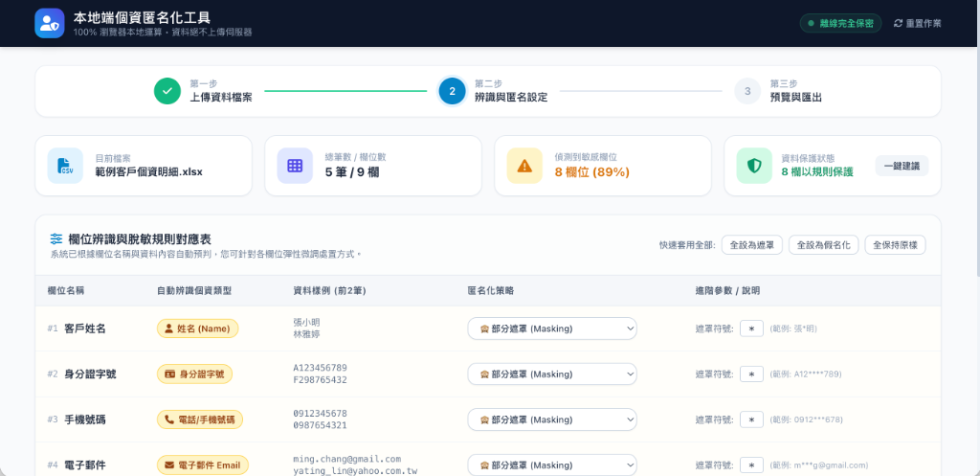Click the step 2 circle icon
This screenshot has height=476, width=980.
[x=453, y=91]
